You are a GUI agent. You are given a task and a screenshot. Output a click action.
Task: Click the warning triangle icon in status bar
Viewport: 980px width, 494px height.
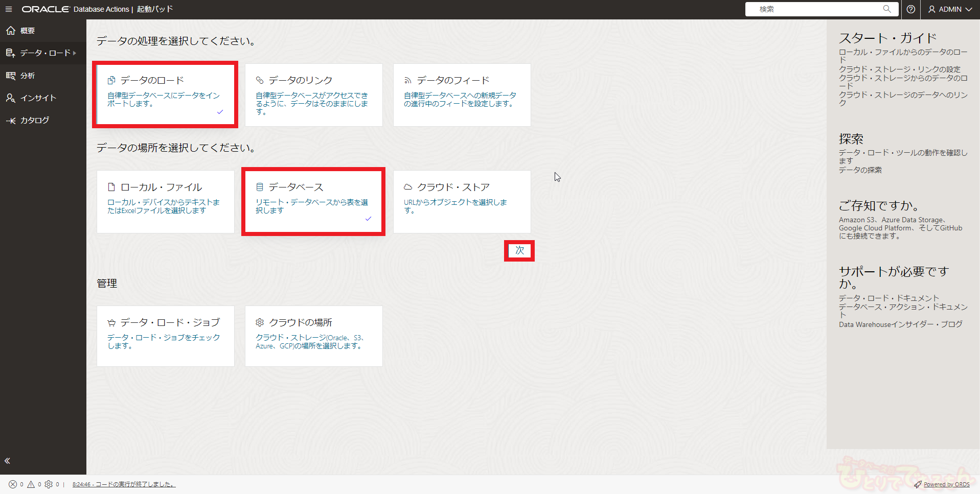point(31,484)
